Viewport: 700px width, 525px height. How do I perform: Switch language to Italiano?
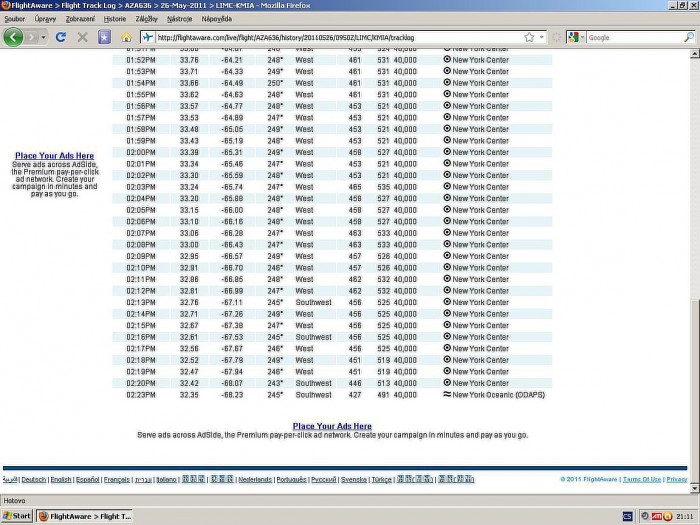click(167, 479)
